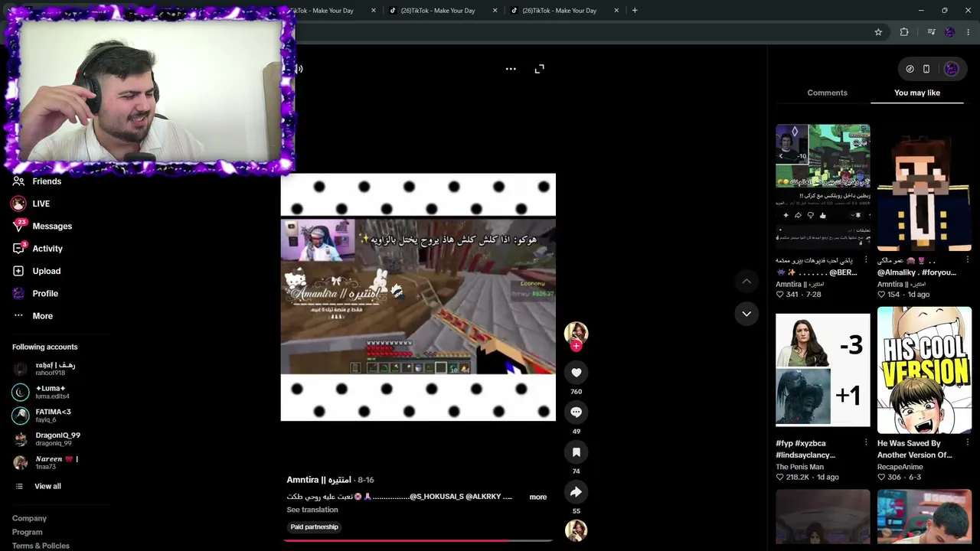Go to the next video with down arrow

(x=746, y=314)
